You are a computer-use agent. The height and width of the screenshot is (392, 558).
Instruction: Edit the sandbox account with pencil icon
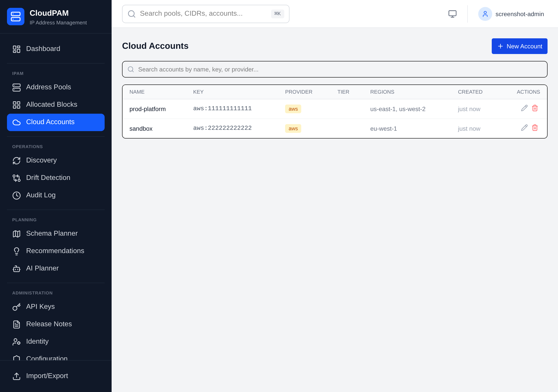coord(524,128)
